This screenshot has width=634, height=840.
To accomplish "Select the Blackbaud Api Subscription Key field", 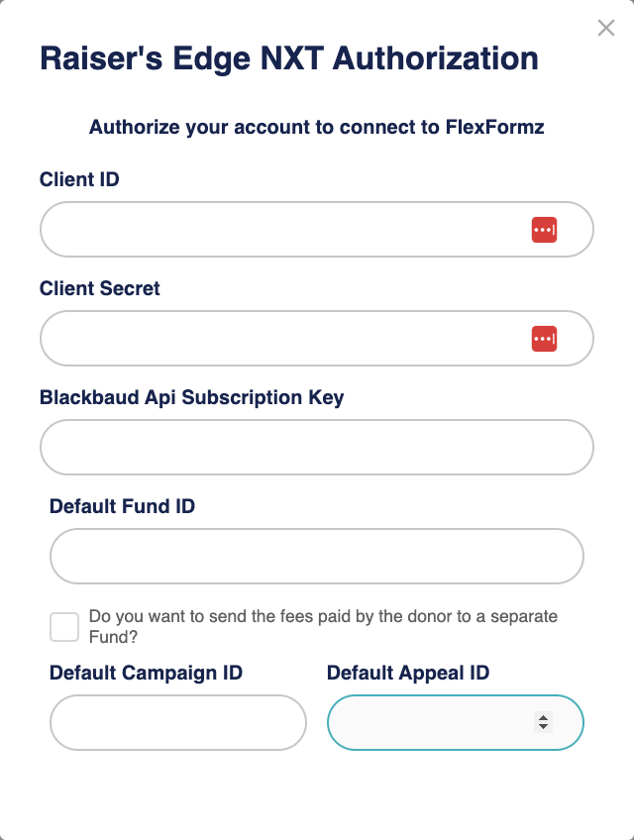I will point(316,448).
